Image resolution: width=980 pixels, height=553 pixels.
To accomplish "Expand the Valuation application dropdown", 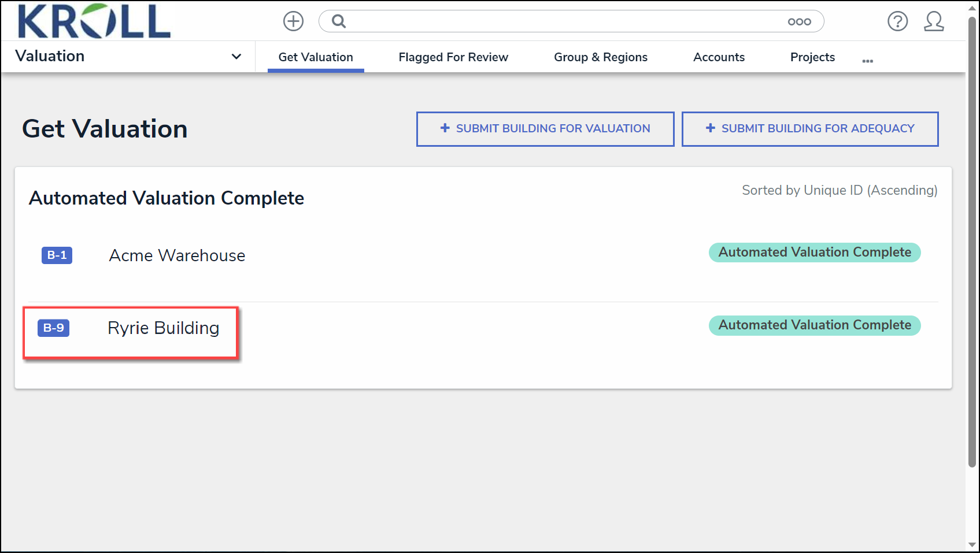I will pyautogui.click(x=128, y=56).
